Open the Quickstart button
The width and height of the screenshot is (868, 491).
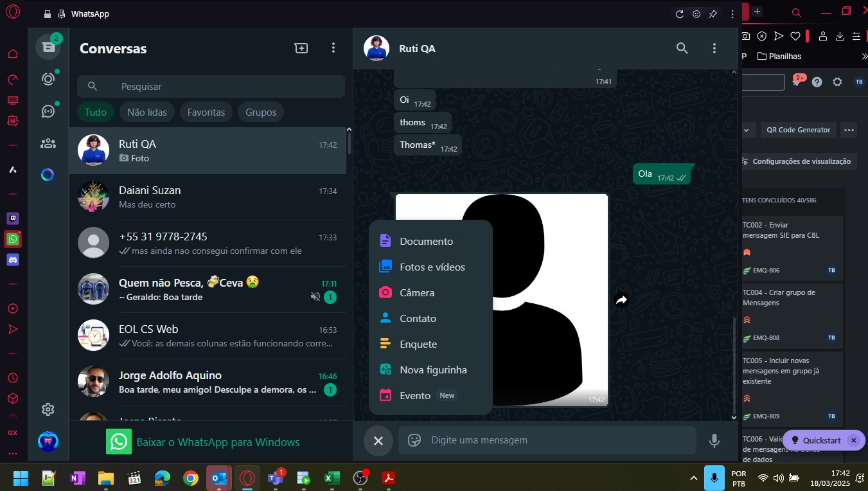815,440
